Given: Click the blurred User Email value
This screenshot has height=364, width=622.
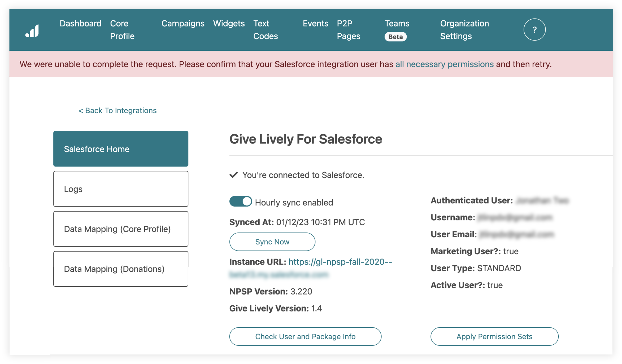Looking at the screenshot, I should [516, 234].
